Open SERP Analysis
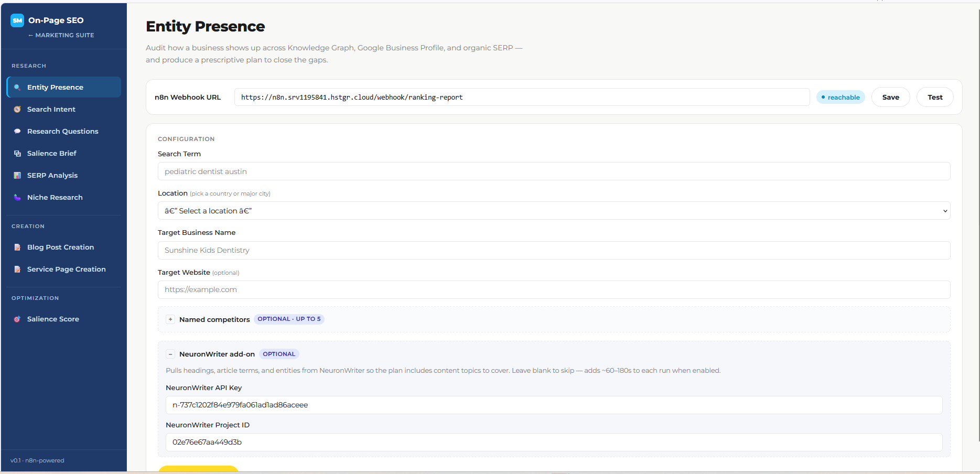The image size is (980, 474). point(63,175)
